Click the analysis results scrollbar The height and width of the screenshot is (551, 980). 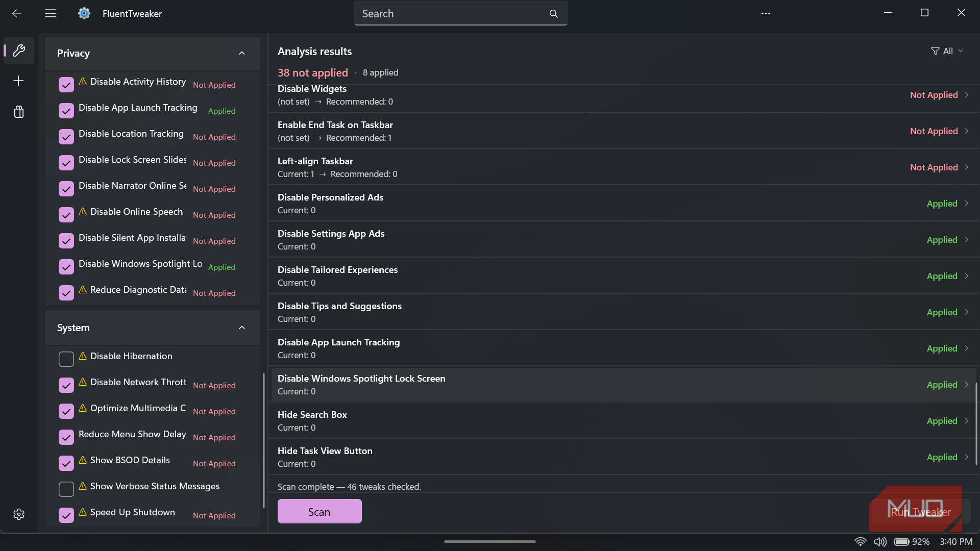[976, 423]
